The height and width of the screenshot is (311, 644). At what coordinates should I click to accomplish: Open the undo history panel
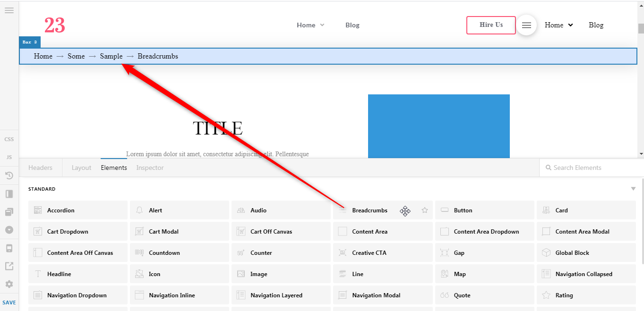pyautogui.click(x=9, y=176)
